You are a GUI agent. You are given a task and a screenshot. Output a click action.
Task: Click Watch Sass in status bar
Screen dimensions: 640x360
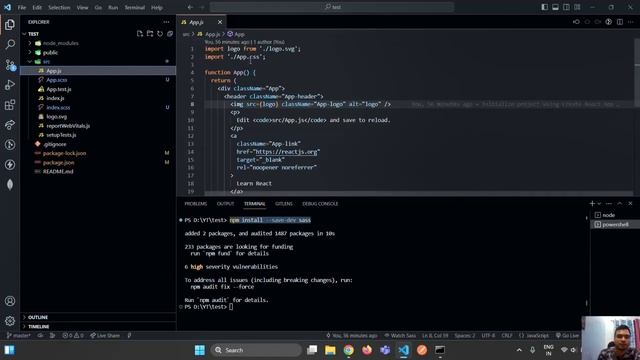tap(400, 336)
